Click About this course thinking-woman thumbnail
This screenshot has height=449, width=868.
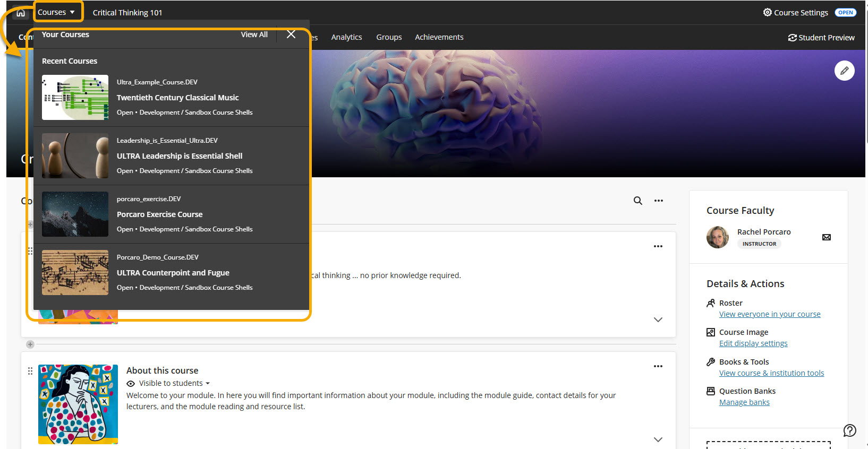tap(78, 404)
